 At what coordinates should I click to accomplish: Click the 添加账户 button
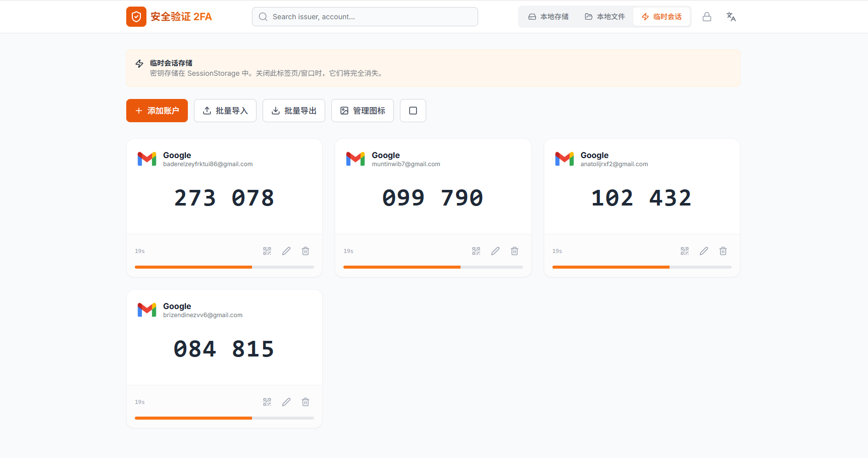tap(157, 111)
